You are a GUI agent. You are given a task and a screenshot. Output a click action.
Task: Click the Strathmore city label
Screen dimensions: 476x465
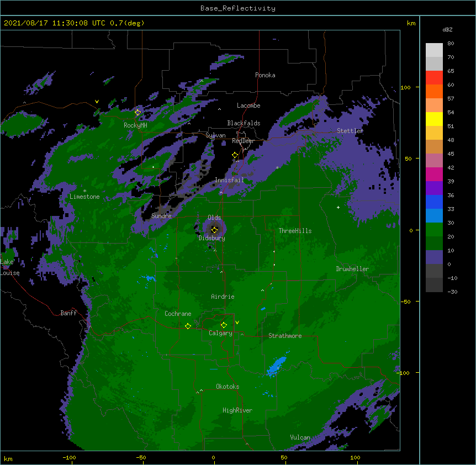pos(285,336)
